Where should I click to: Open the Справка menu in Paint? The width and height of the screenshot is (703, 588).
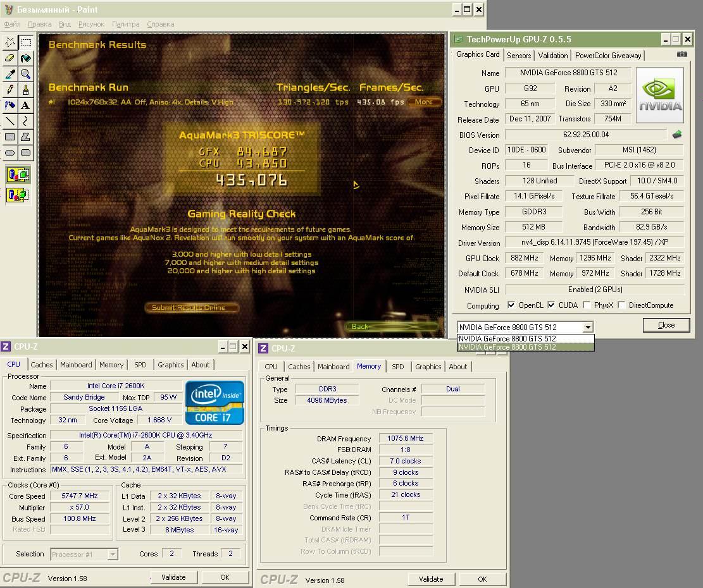[161, 24]
